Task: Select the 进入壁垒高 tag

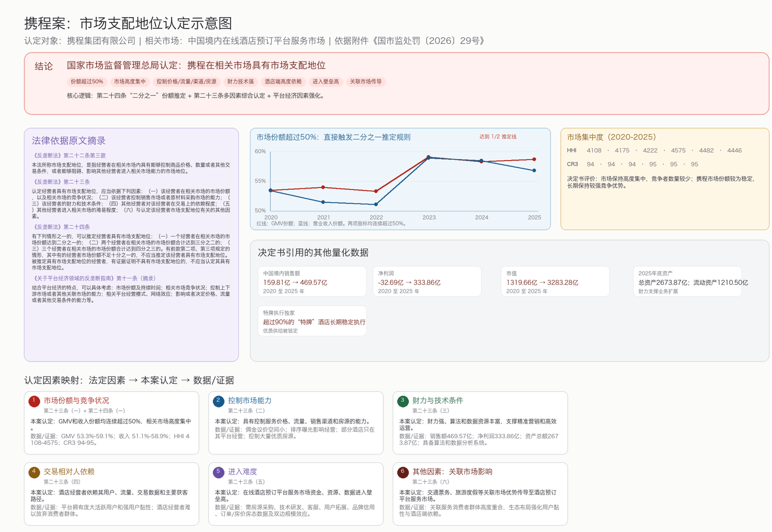Action: [x=326, y=82]
